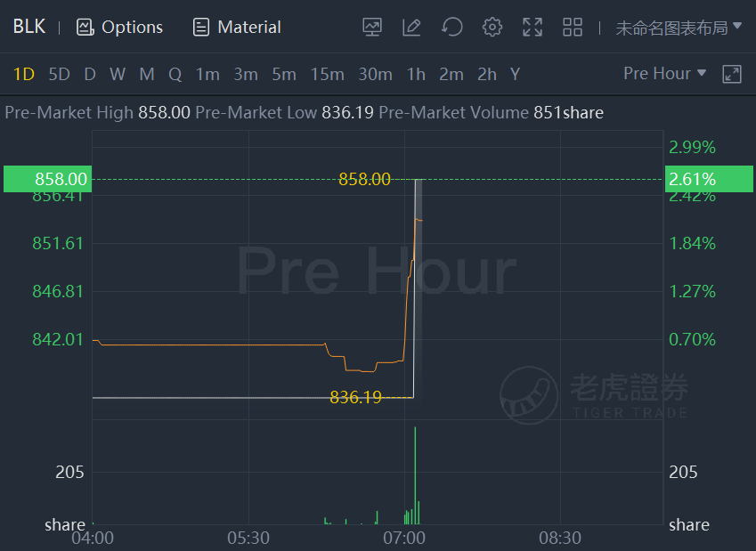Screen dimensions: 756x551
Task: Open chart settings gear icon
Action: pos(492,27)
